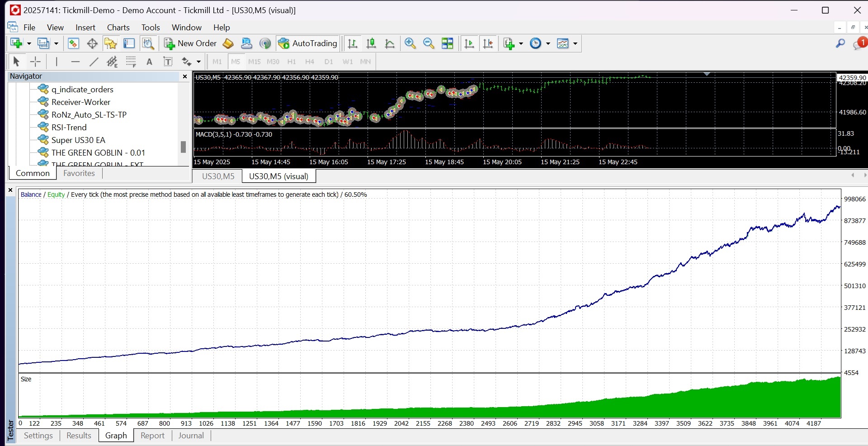Click the Zoom Out magnifier icon
The height and width of the screenshot is (446, 868).
coord(429,43)
